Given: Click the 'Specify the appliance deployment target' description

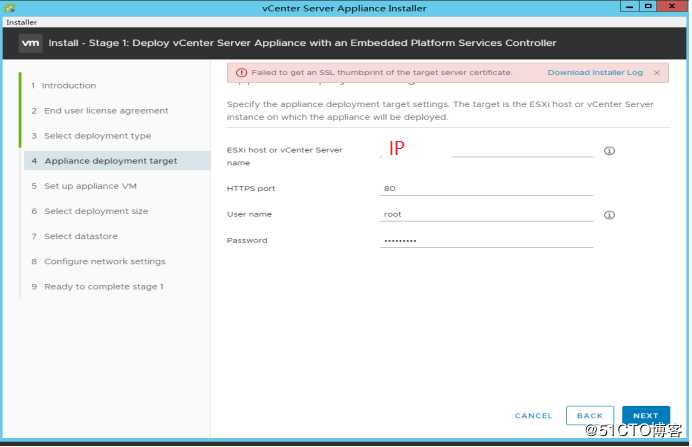Looking at the screenshot, I should [x=440, y=111].
